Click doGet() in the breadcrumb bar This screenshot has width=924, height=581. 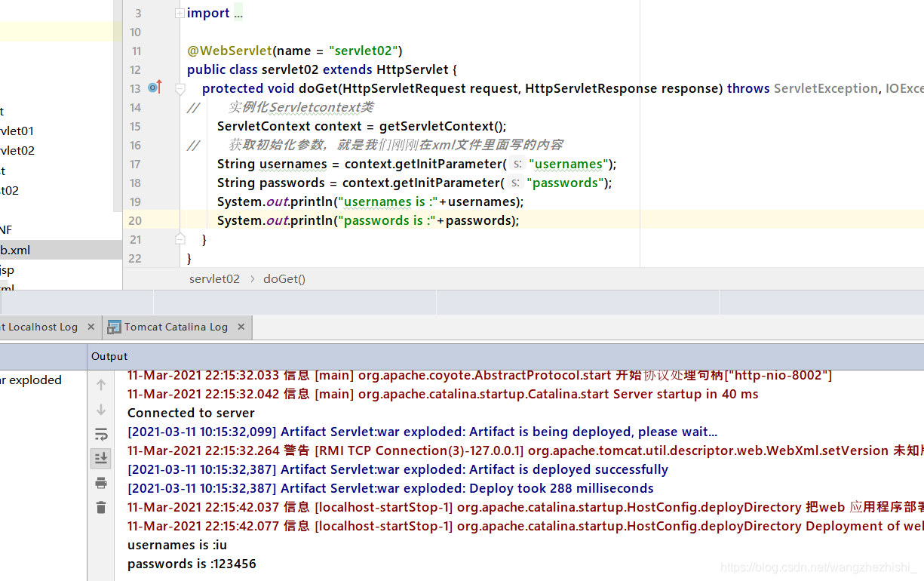coord(284,278)
